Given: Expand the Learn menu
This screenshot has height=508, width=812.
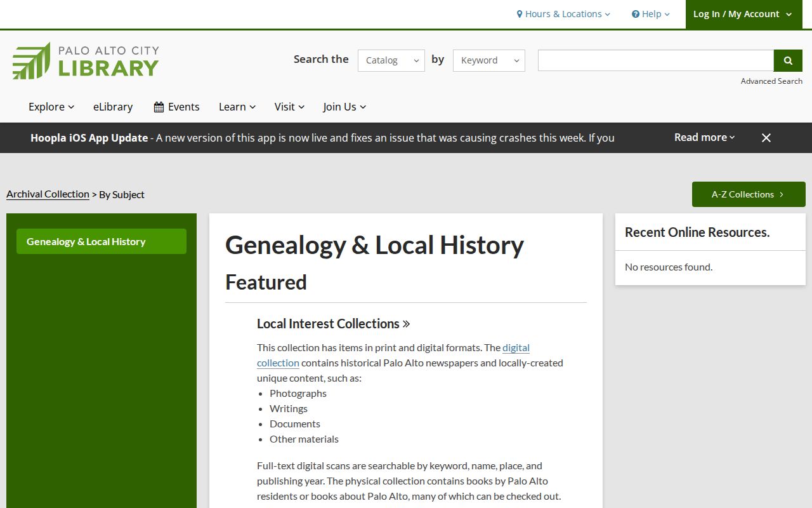Looking at the screenshot, I should [x=237, y=107].
